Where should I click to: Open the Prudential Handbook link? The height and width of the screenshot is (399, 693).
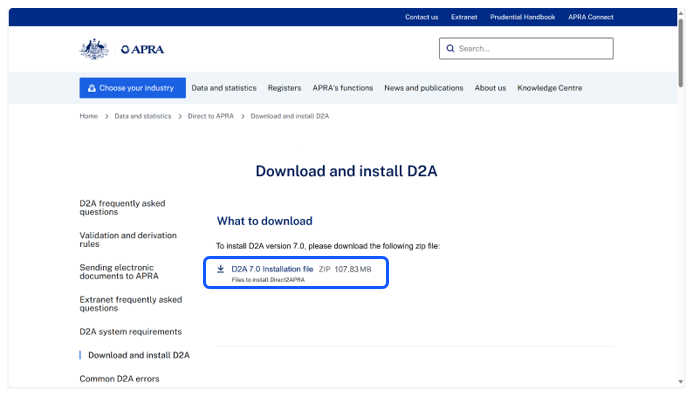click(522, 17)
